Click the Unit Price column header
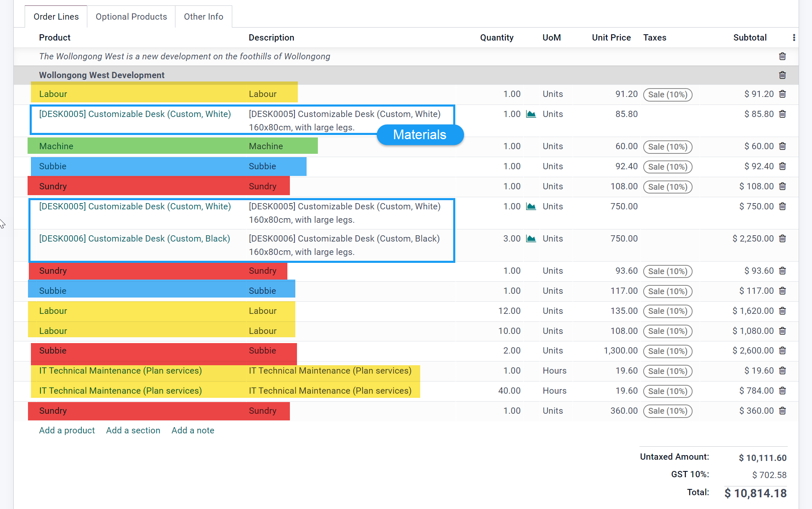Image resolution: width=812 pixels, height=509 pixels. (x=611, y=38)
